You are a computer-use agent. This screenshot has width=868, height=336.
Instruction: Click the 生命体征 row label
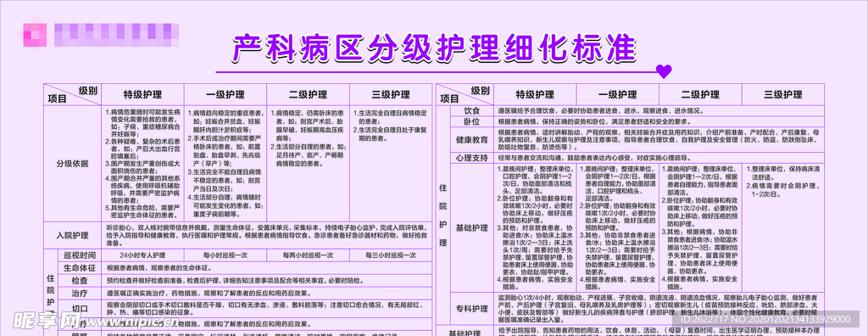80,268
